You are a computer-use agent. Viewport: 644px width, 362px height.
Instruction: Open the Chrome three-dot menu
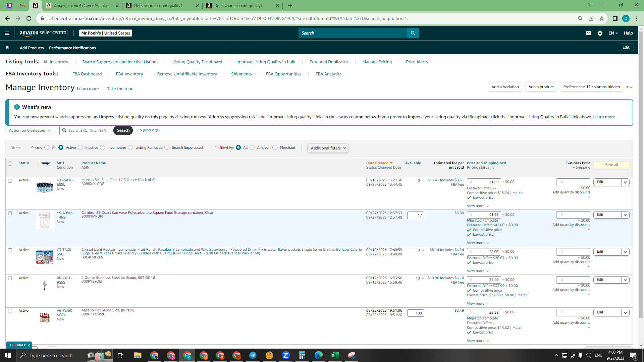(637, 18)
